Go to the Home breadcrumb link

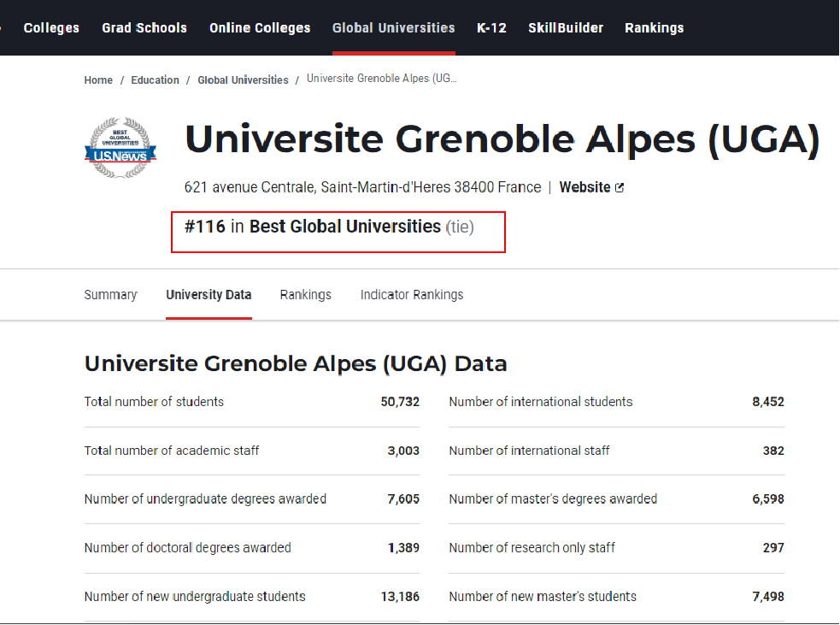(x=98, y=80)
